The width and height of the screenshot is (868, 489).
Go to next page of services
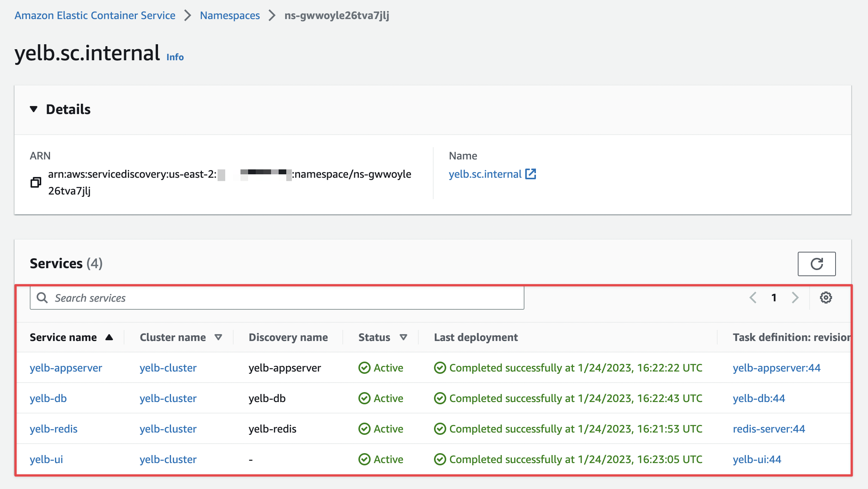pos(795,298)
